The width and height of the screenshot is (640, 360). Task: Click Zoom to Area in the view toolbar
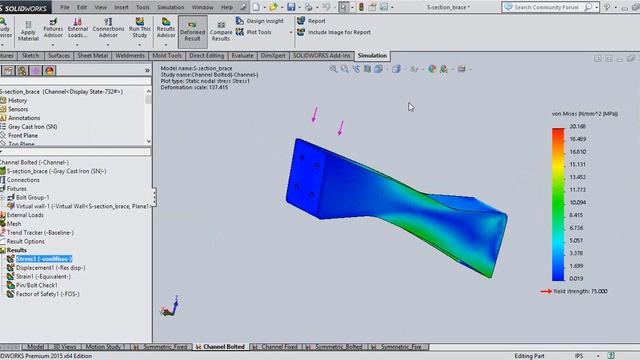pos(345,69)
